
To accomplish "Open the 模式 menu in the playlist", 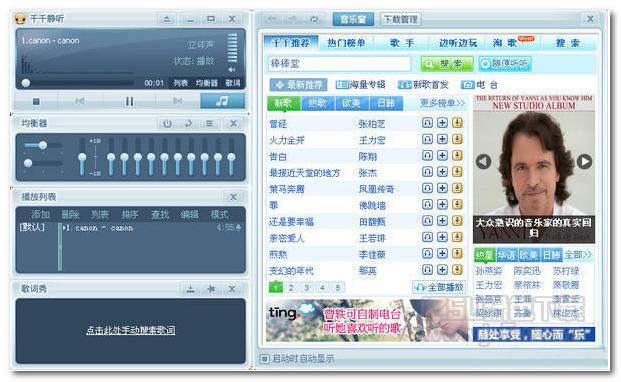I will click(219, 215).
